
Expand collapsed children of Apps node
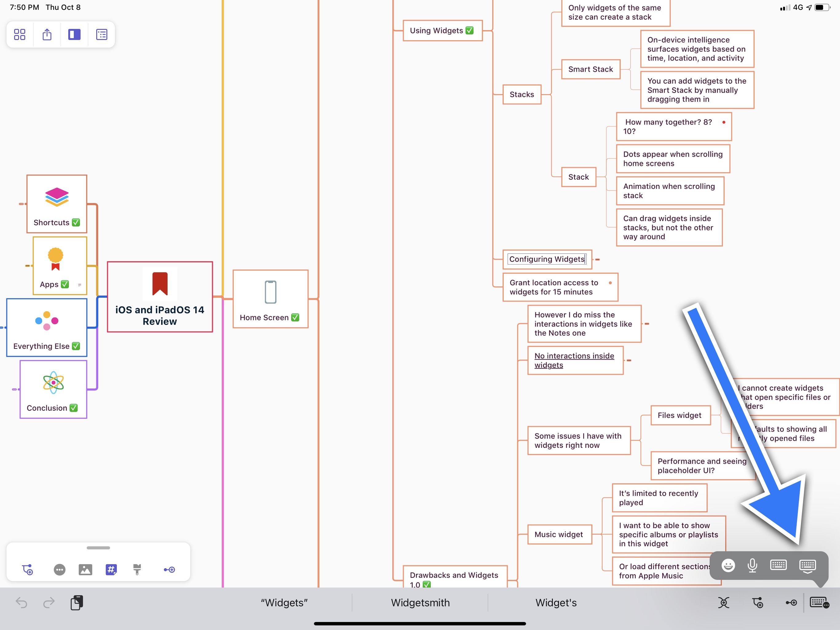click(28, 266)
